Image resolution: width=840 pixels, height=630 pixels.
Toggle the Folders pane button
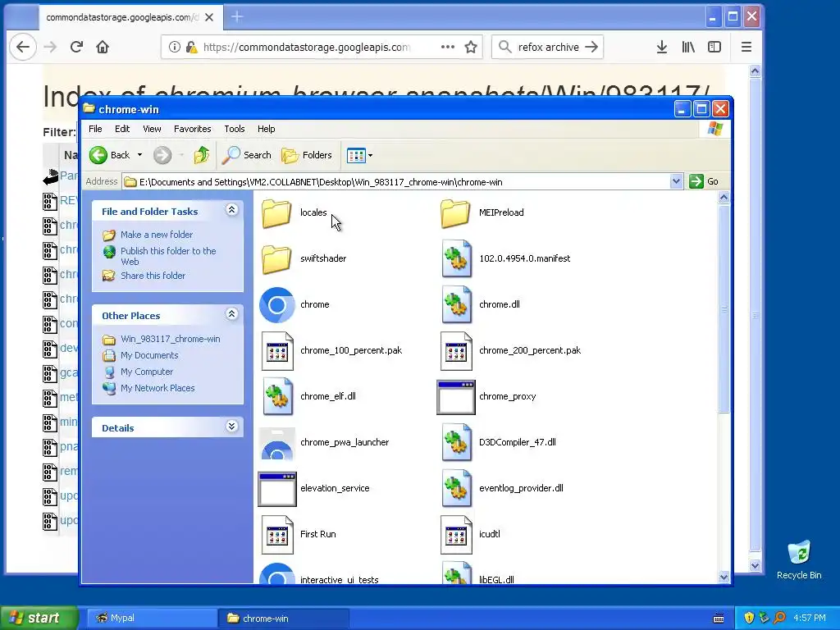(x=307, y=155)
